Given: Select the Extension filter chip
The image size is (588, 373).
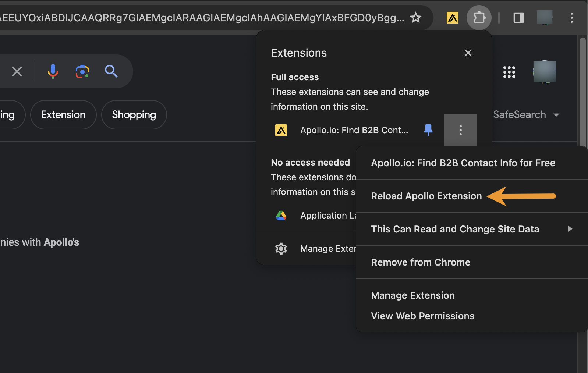Looking at the screenshot, I should 63,115.
